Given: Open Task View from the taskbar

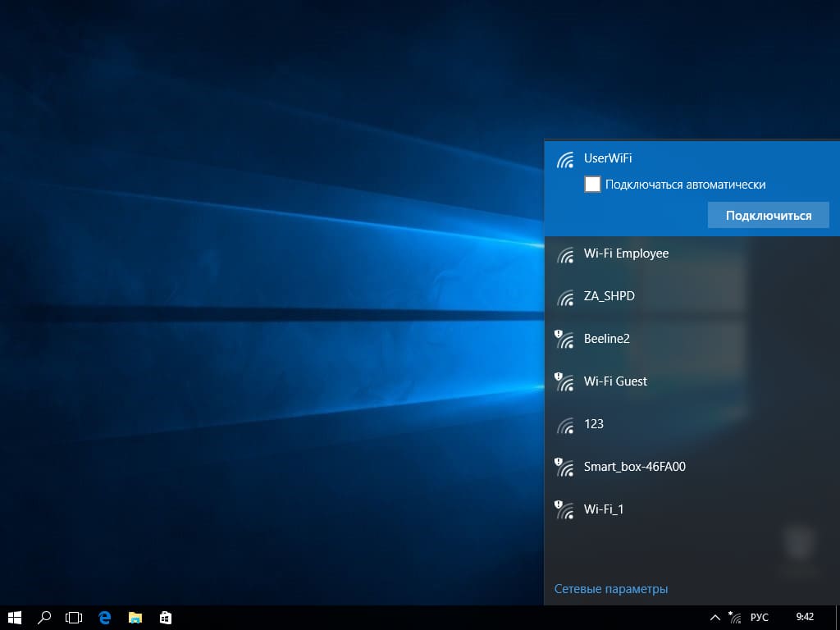Looking at the screenshot, I should 75,618.
